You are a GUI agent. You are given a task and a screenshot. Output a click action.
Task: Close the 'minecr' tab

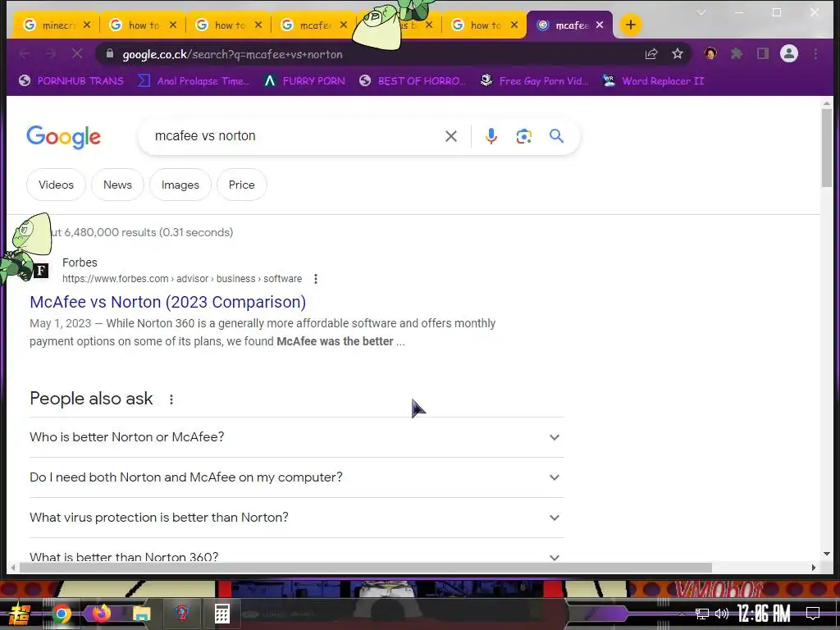pyautogui.click(x=87, y=25)
